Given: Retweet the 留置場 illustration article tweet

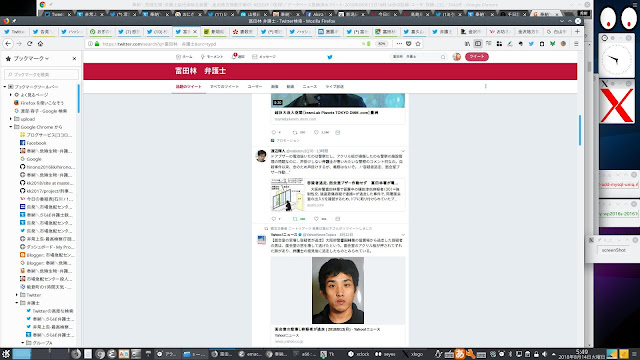Looking at the screenshot, I should tap(295, 219).
